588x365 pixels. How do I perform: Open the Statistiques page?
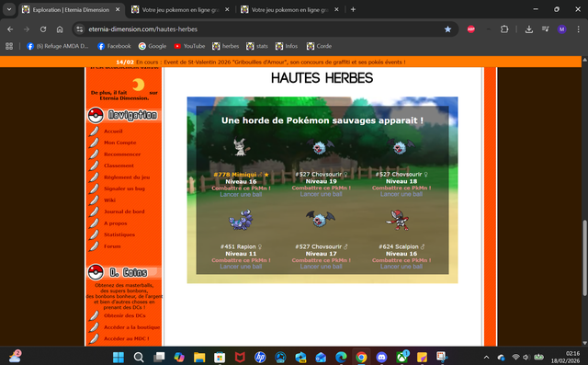[119, 234]
